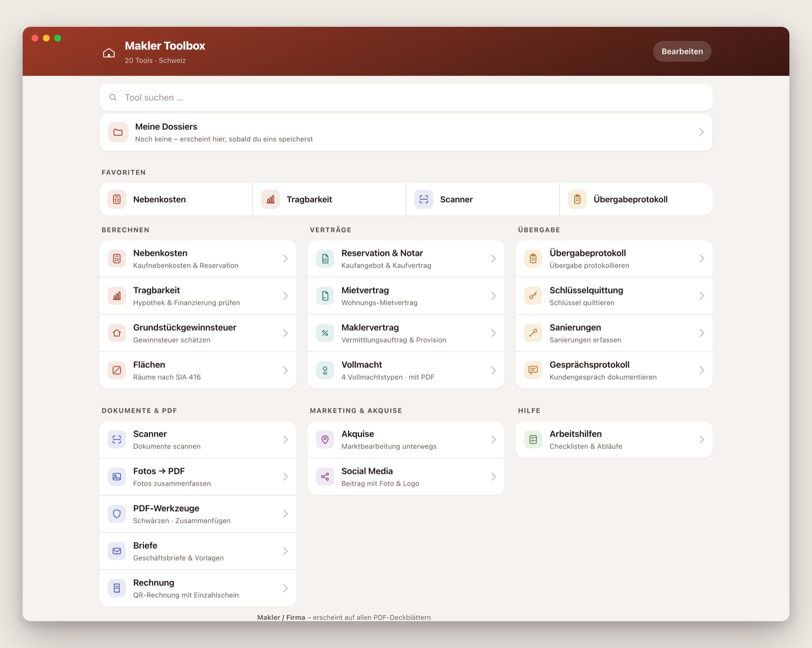812x648 pixels.
Task: Click 'Kundengespräch dokumentieren' subtitle
Action: (x=603, y=377)
